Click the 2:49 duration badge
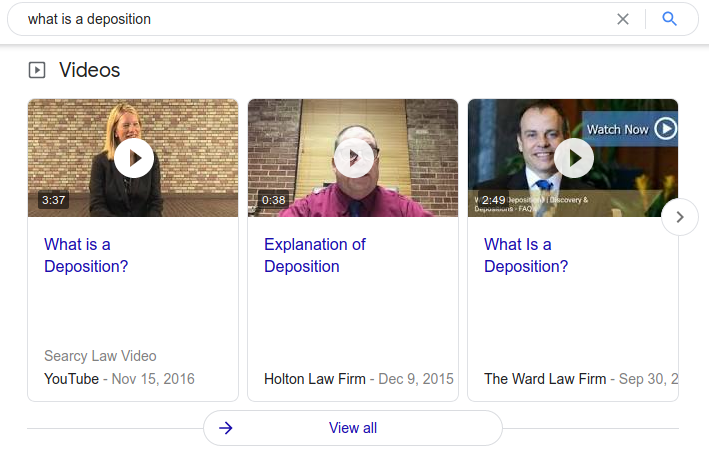The height and width of the screenshot is (467, 709). click(x=493, y=200)
